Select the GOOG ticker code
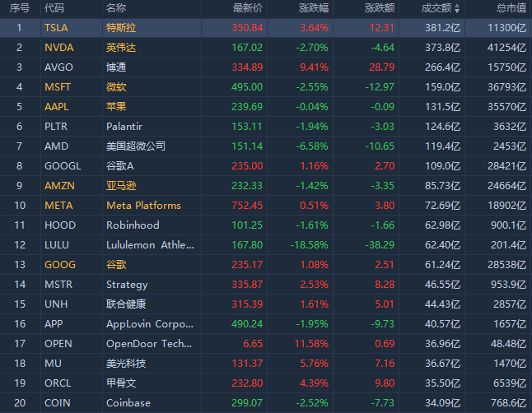Screen dimensions: 532x413 pos(60,264)
